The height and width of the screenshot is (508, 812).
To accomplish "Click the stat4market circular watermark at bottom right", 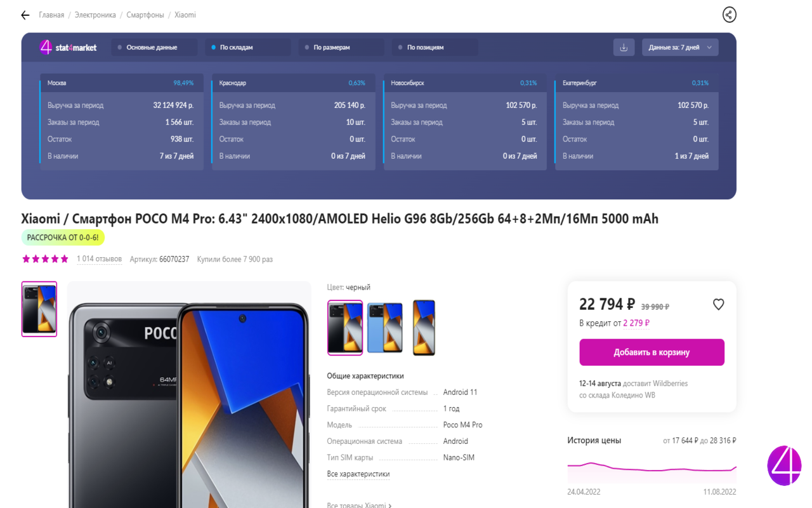I will (785, 465).
